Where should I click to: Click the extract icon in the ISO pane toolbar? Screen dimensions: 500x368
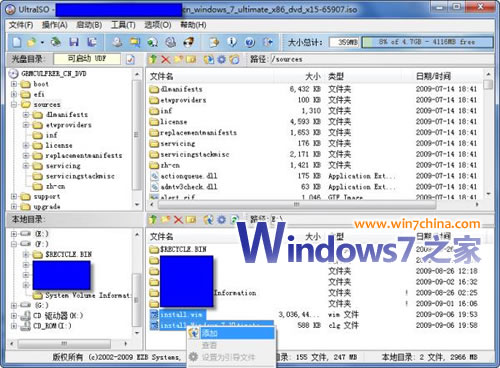coord(209,59)
